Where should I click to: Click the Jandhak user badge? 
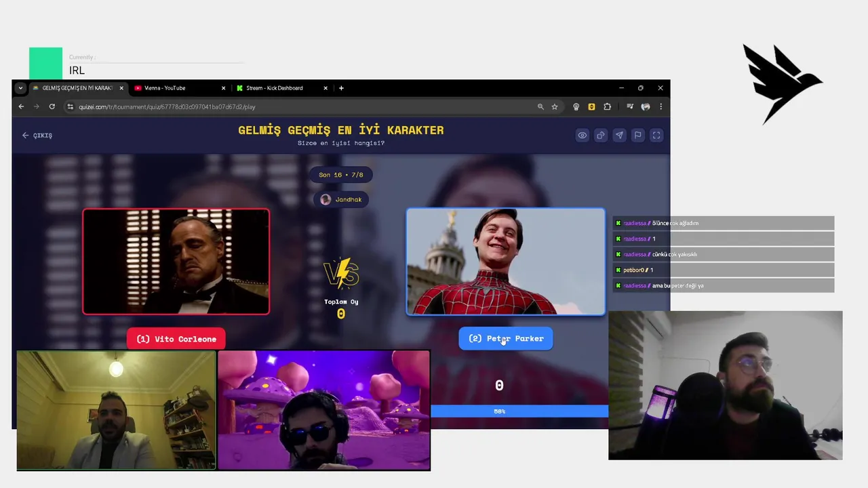341,199
